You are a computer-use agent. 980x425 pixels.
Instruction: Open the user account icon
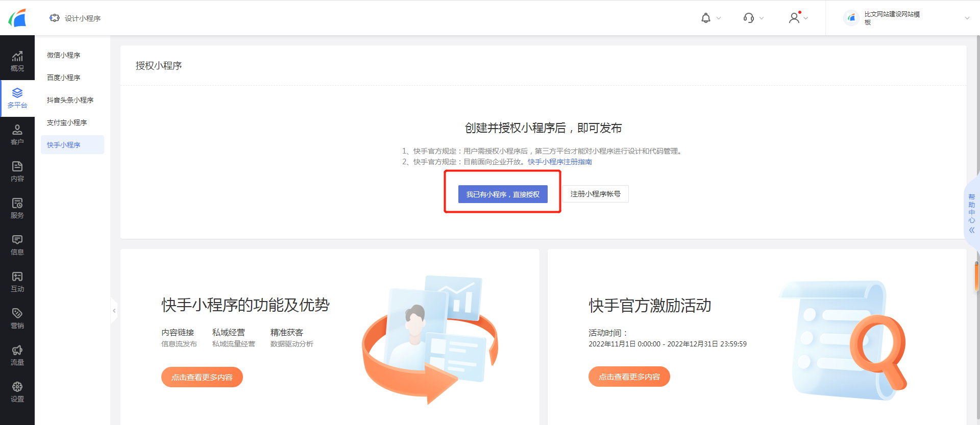click(794, 18)
